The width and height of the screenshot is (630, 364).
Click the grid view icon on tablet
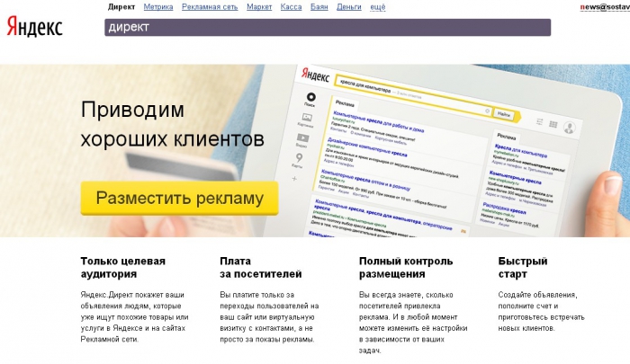(x=553, y=124)
